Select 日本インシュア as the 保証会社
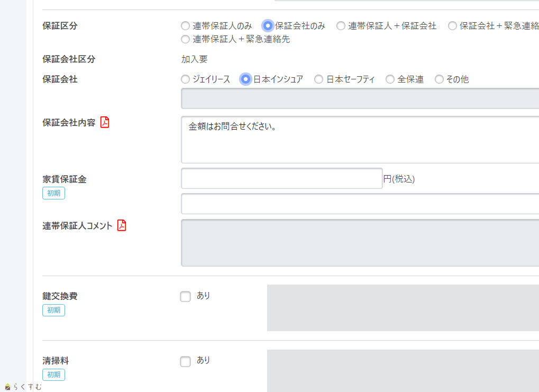The width and height of the screenshot is (539, 392). coord(245,79)
